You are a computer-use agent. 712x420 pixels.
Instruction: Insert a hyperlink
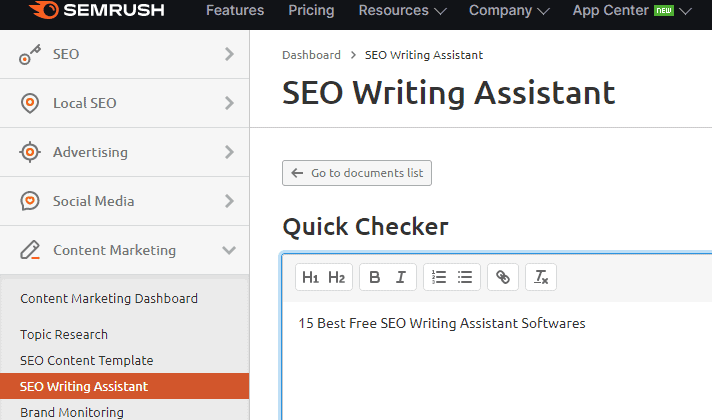tap(503, 277)
